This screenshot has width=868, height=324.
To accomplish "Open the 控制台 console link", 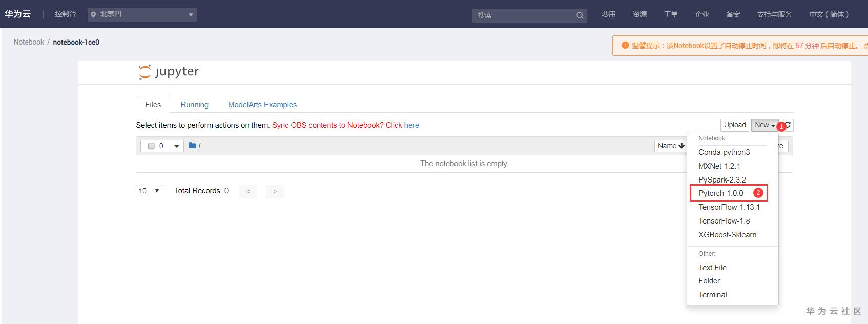I will [x=65, y=14].
